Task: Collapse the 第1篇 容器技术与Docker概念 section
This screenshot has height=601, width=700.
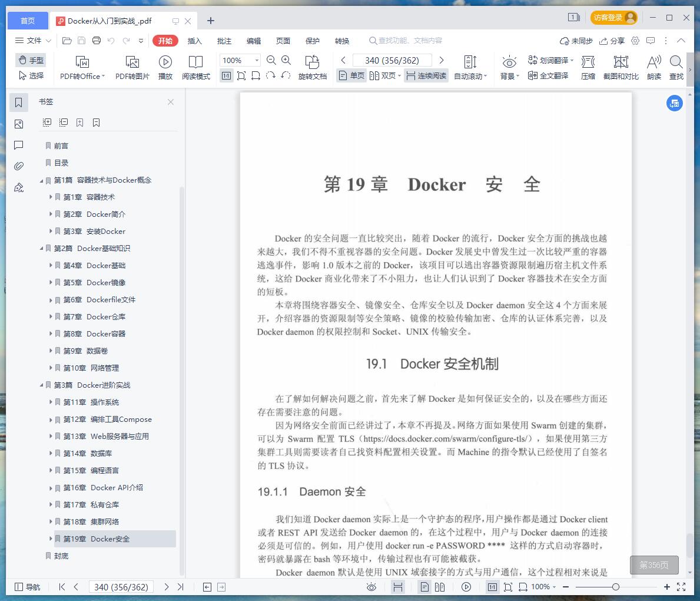Action: (x=42, y=180)
